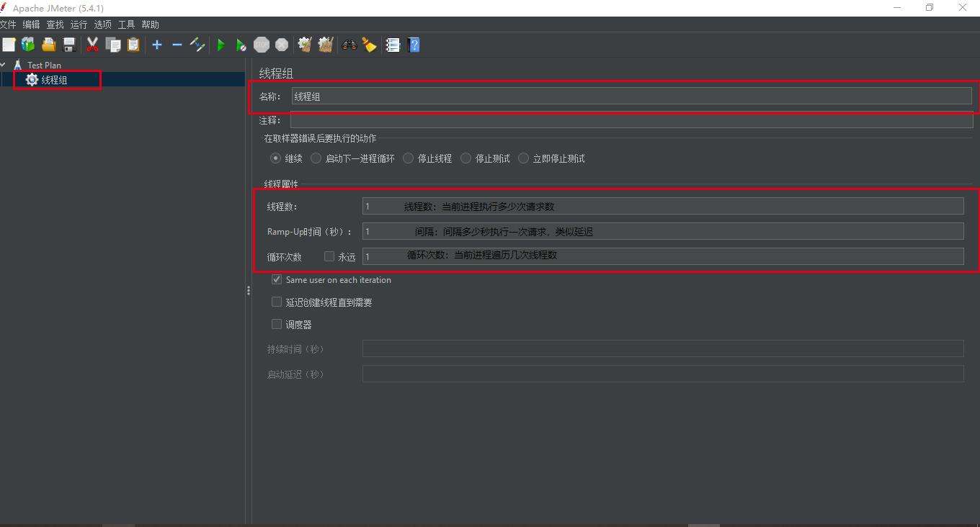Minimize the JMeter window
This screenshot has width=980, height=527.
(897, 8)
